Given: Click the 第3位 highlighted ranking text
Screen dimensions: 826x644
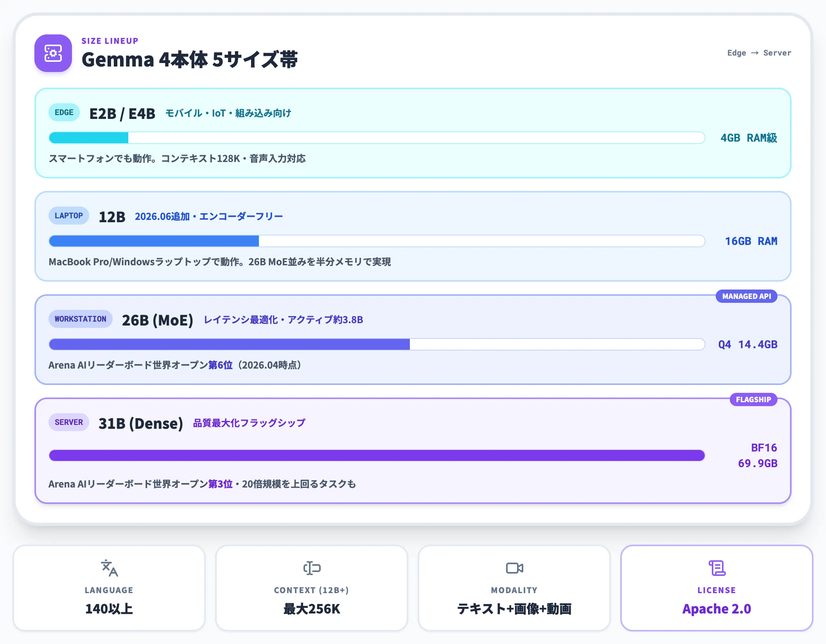Looking at the screenshot, I should 220,484.
